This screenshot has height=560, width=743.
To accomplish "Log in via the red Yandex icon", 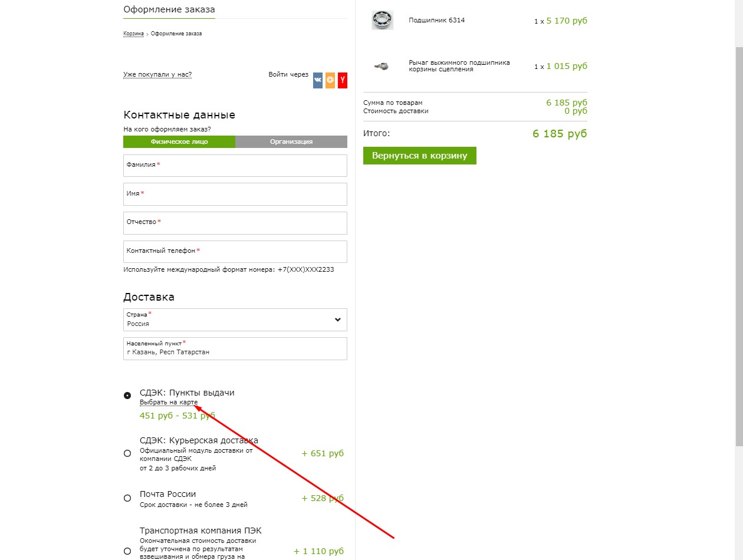I will coord(343,80).
